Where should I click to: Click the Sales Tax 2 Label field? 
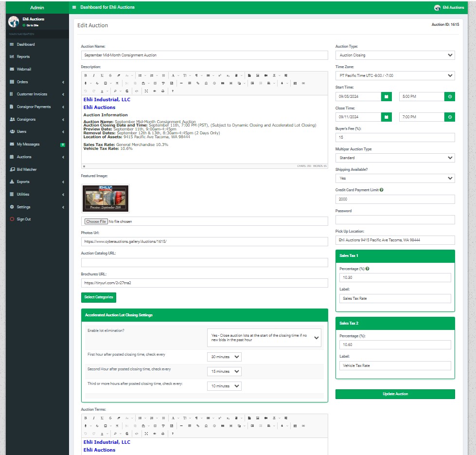(x=395, y=365)
